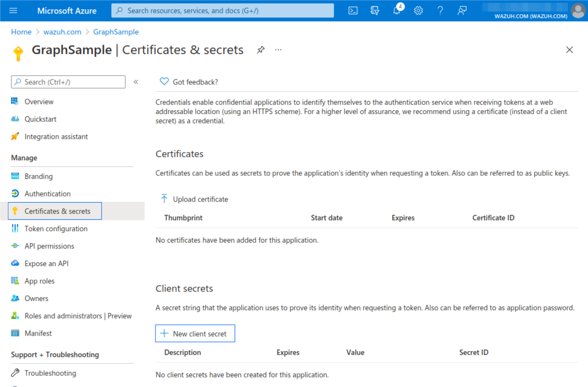Open the Settings gear in header

click(418, 10)
